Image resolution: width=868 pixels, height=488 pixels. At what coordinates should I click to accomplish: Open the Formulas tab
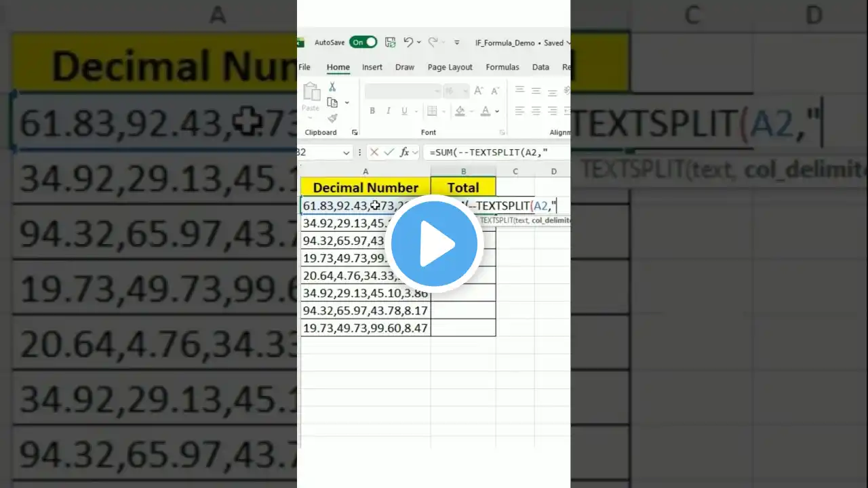[x=502, y=67]
